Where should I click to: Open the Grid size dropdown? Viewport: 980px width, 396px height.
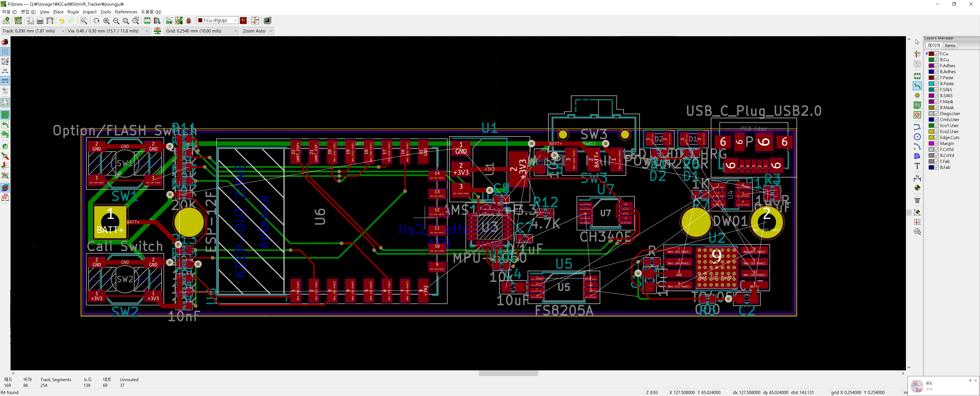click(x=236, y=31)
